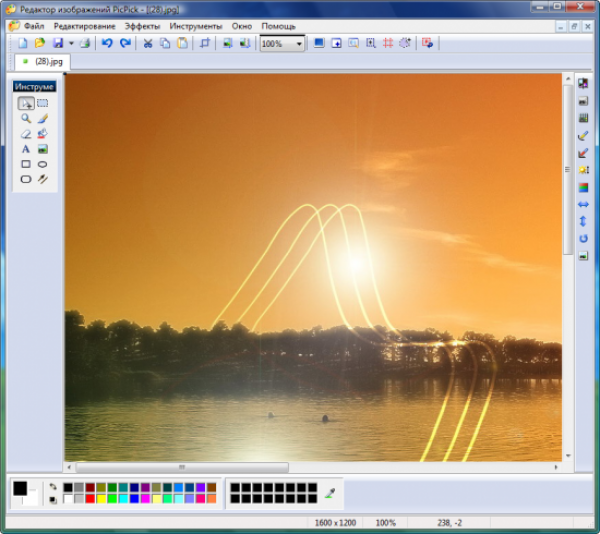Click the Print icon
Screen dimensions: 600x534
click(x=85, y=43)
